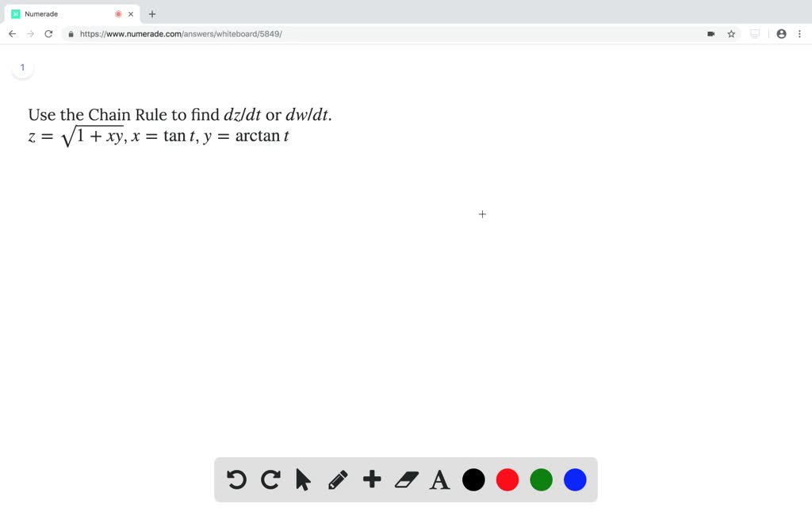
Task: Click the reload page button
Action: [x=48, y=33]
